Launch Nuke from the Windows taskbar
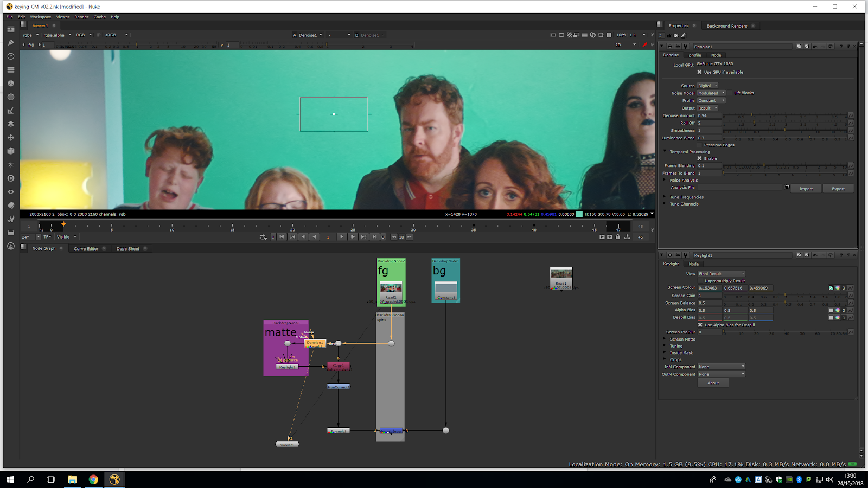This screenshot has width=868, height=488. [x=114, y=479]
